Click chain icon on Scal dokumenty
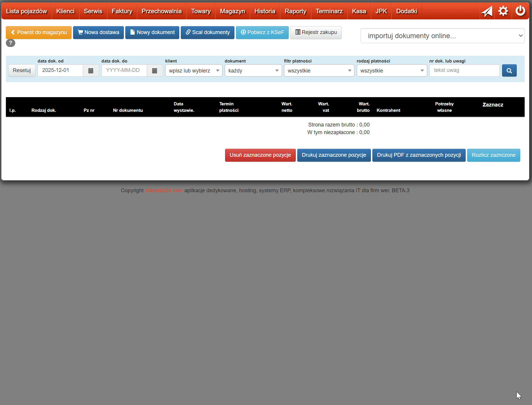532x405 pixels. pos(188,32)
